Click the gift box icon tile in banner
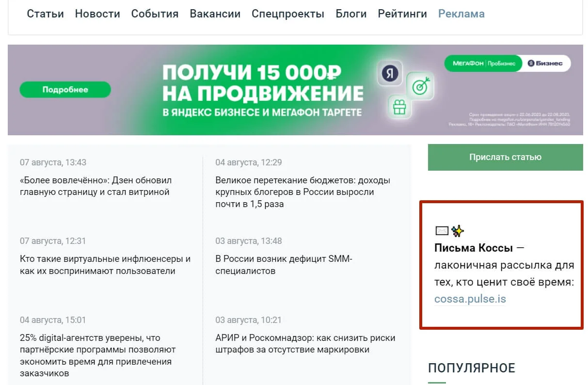This screenshot has width=588, height=385. [x=399, y=107]
